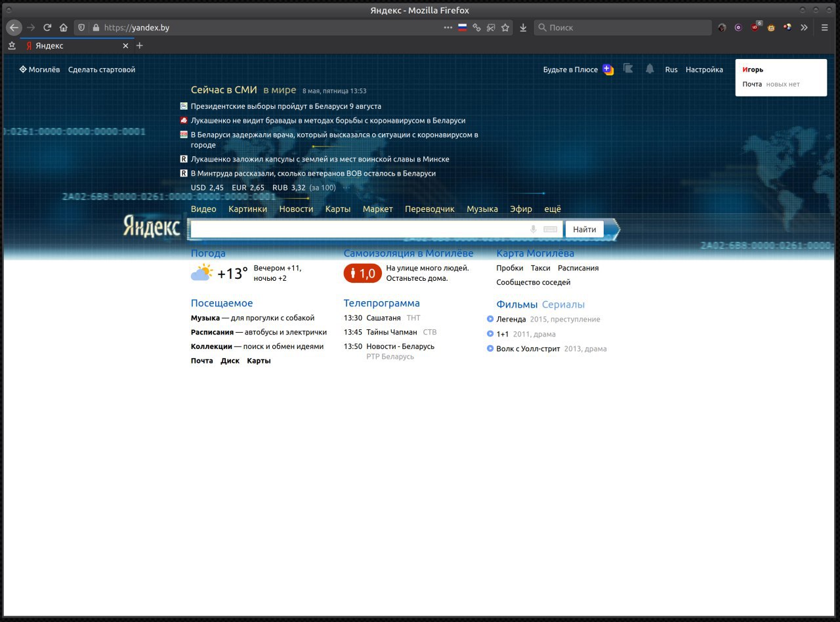
Task: Click the Firefox search bar Поиск
Action: tap(623, 28)
